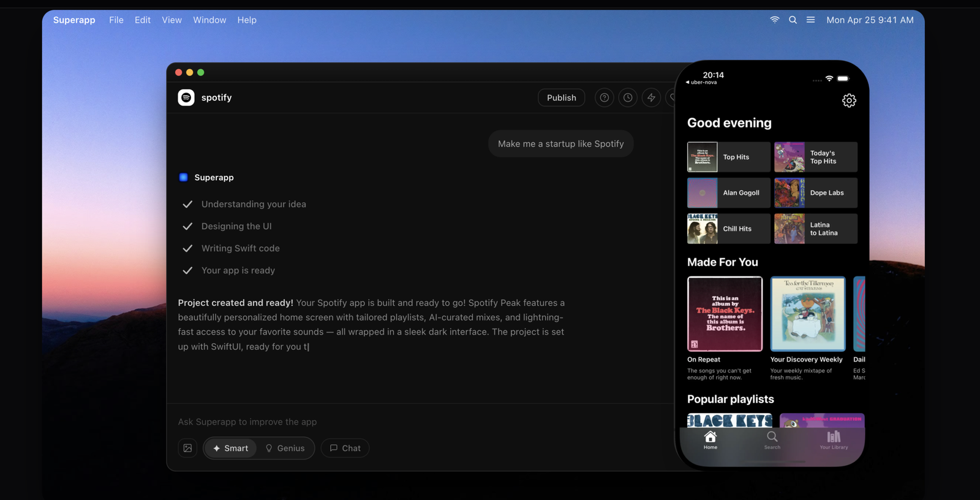Open the Edit menu

[143, 20]
